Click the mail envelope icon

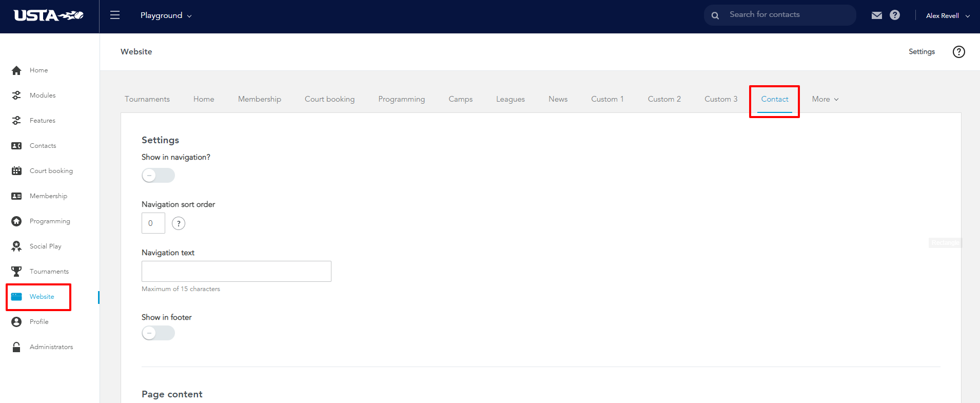pos(877,15)
